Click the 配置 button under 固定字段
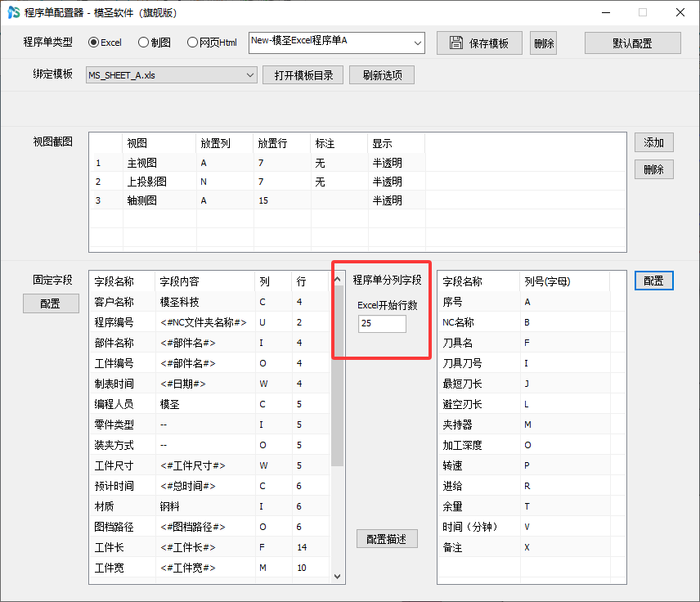 click(51, 303)
